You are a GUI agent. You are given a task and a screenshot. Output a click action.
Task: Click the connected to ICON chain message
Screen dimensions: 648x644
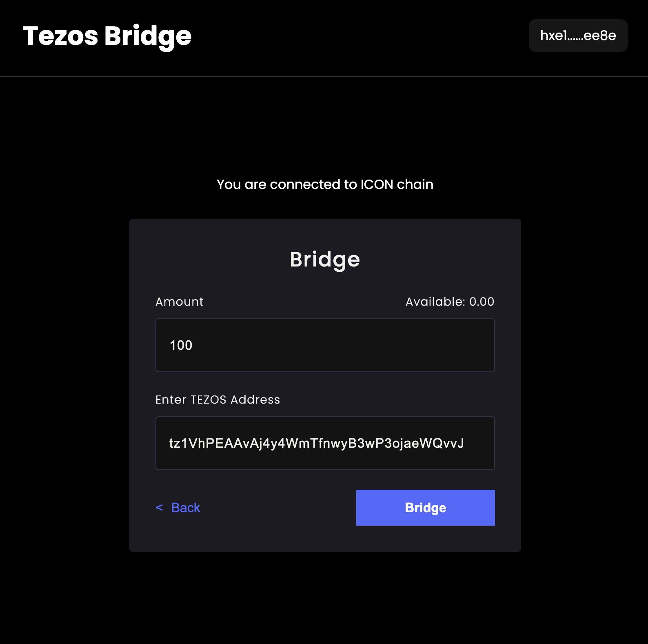(325, 184)
